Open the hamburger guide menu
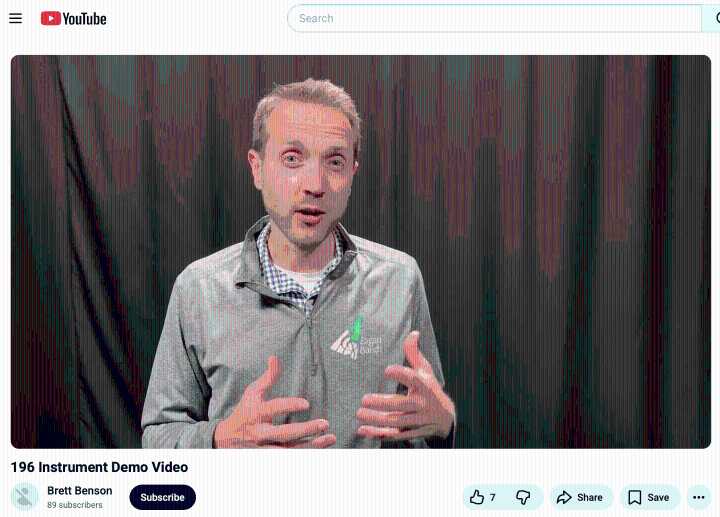 tap(16, 18)
